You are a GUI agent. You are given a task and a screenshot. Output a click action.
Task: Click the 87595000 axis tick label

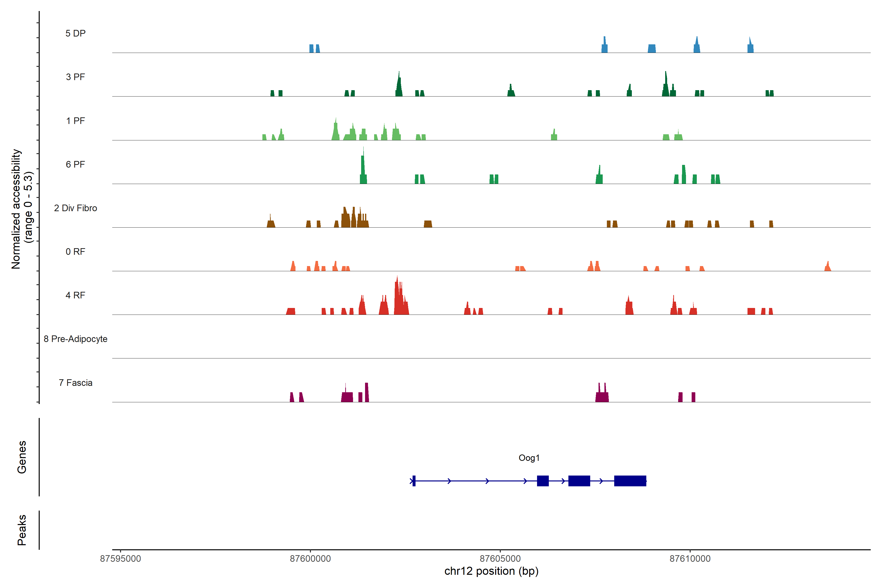(x=120, y=559)
